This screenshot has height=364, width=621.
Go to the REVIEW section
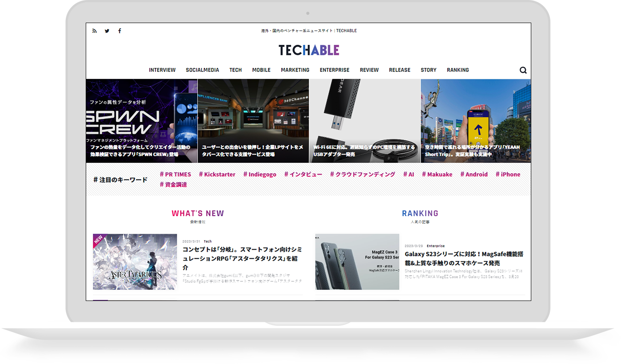(x=369, y=70)
